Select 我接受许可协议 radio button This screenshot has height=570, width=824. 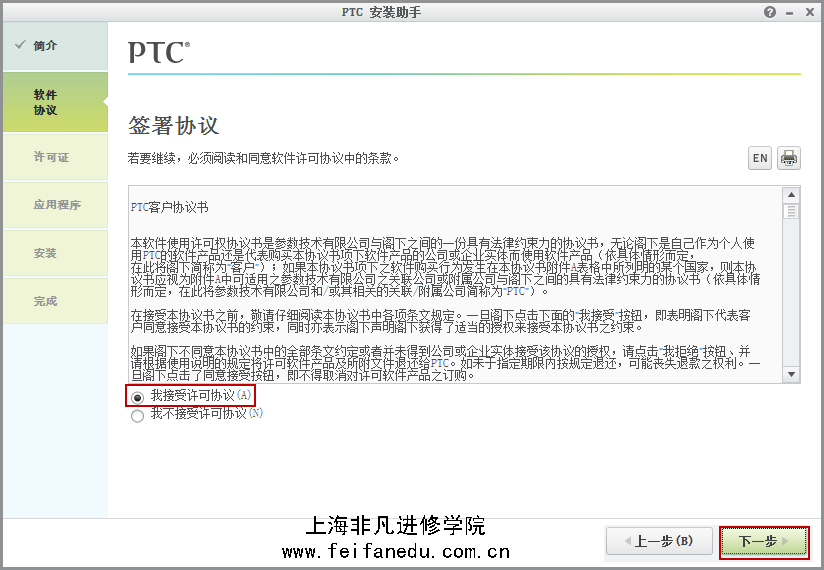(137, 398)
